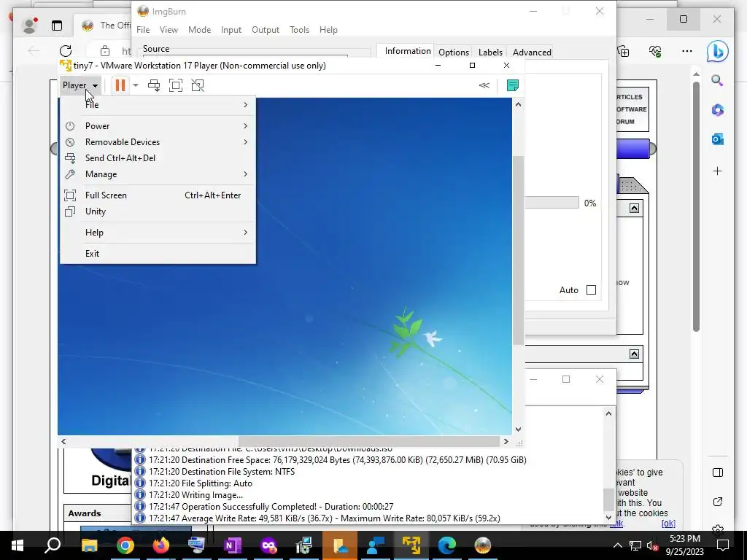Click the arrow beside Power menu entry
747x560 pixels.
point(245,125)
